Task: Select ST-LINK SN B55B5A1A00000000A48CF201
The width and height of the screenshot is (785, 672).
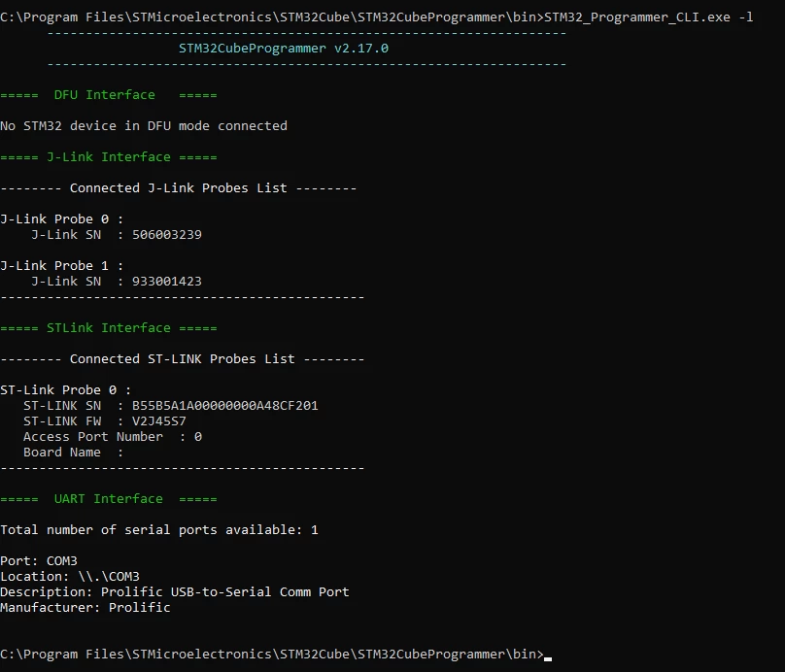Action: (224, 406)
